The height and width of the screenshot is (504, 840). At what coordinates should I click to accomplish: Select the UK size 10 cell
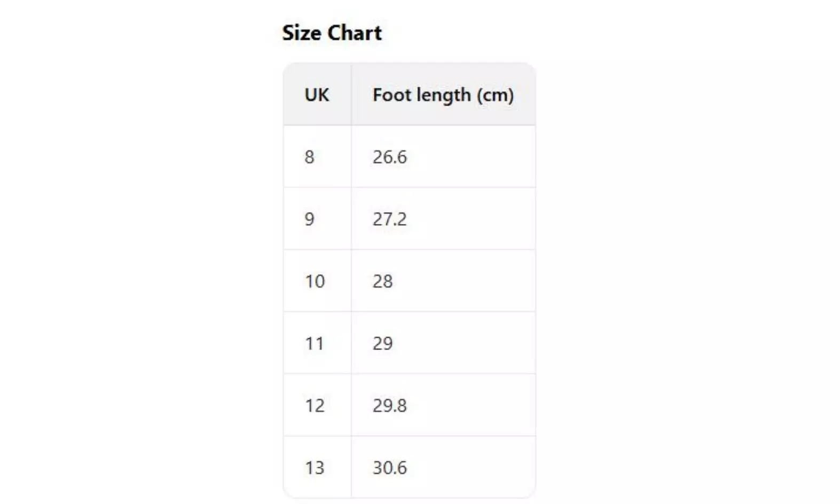coord(315,281)
